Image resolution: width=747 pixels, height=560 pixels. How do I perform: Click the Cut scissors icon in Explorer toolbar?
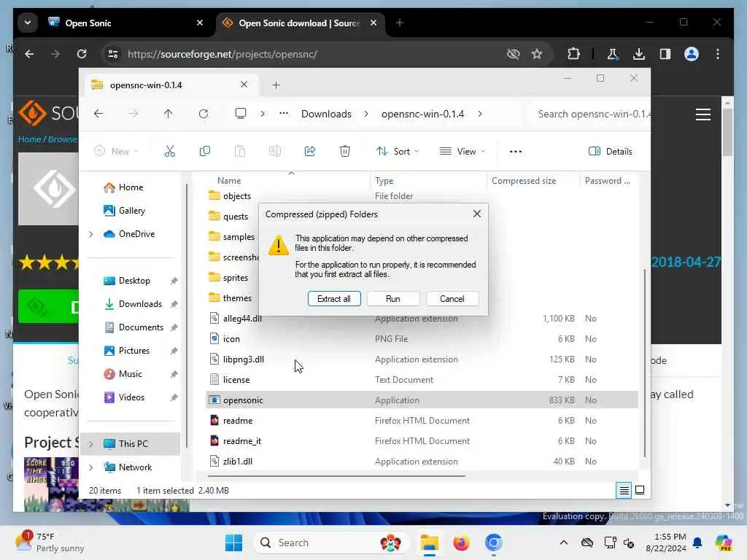[x=169, y=152]
